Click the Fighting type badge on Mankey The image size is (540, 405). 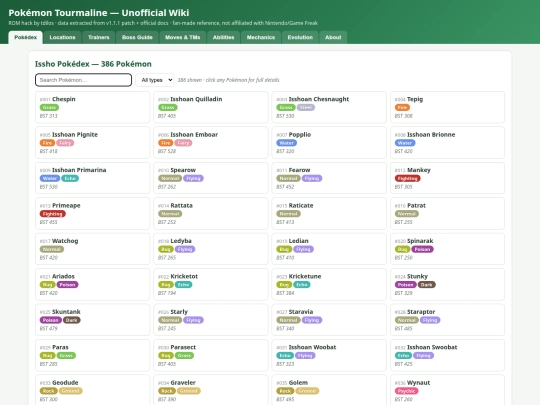[407, 178]
